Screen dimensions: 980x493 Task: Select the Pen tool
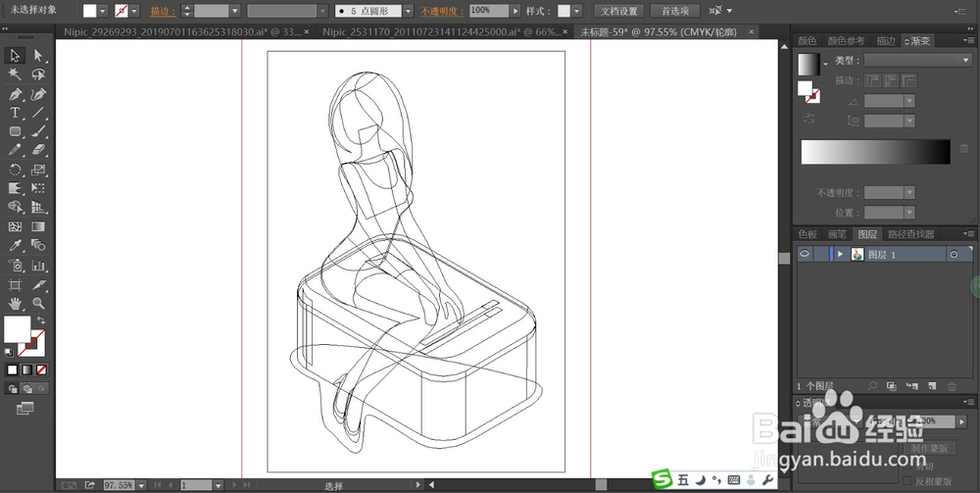click(15, 94)
